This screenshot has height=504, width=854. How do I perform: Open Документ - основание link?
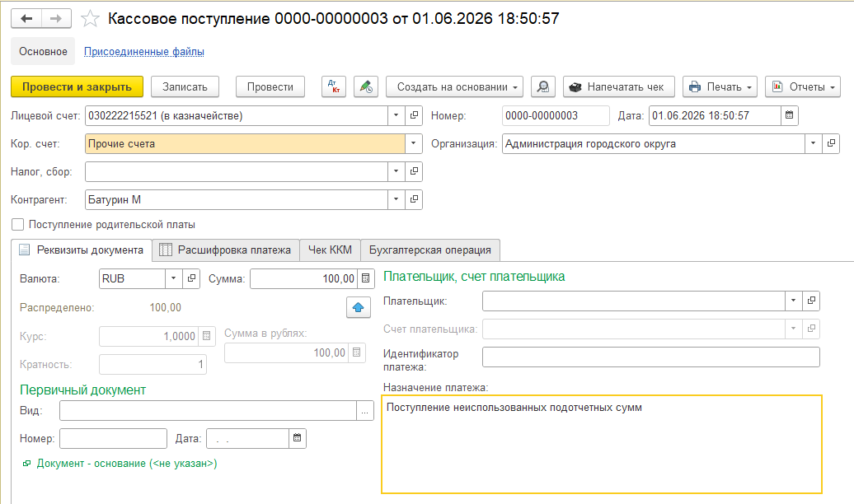127,464
